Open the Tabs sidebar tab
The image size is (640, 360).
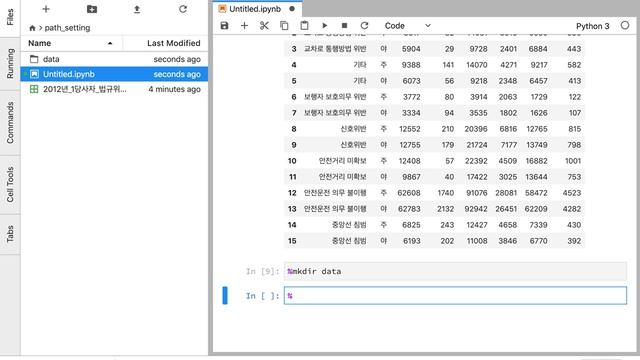pyautogui.click(x=10, y=234)
